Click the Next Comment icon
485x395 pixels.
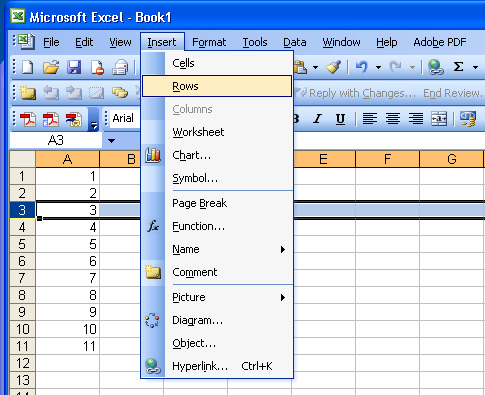[x=74, y=93]
